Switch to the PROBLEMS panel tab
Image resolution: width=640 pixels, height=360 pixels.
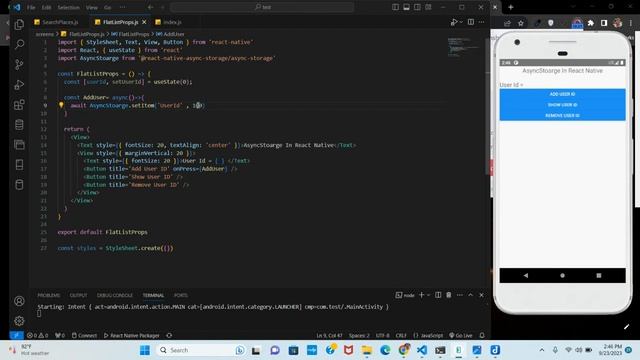tap(49, 295)
